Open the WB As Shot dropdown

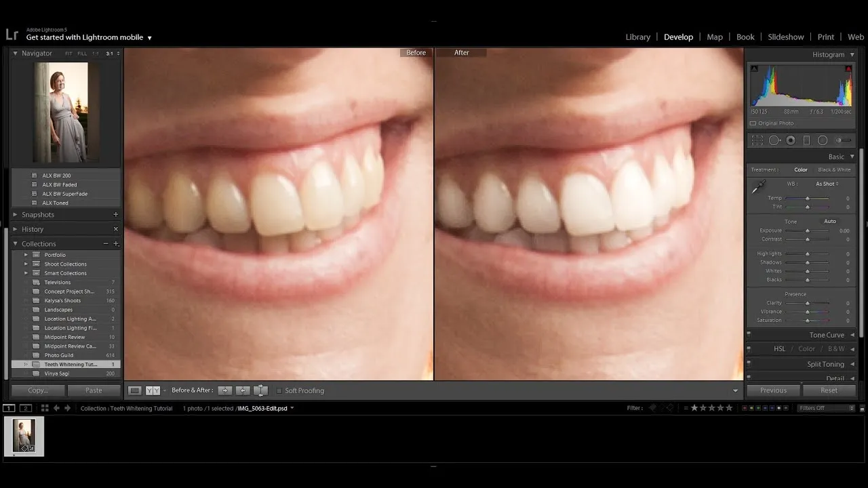[827, 184]
